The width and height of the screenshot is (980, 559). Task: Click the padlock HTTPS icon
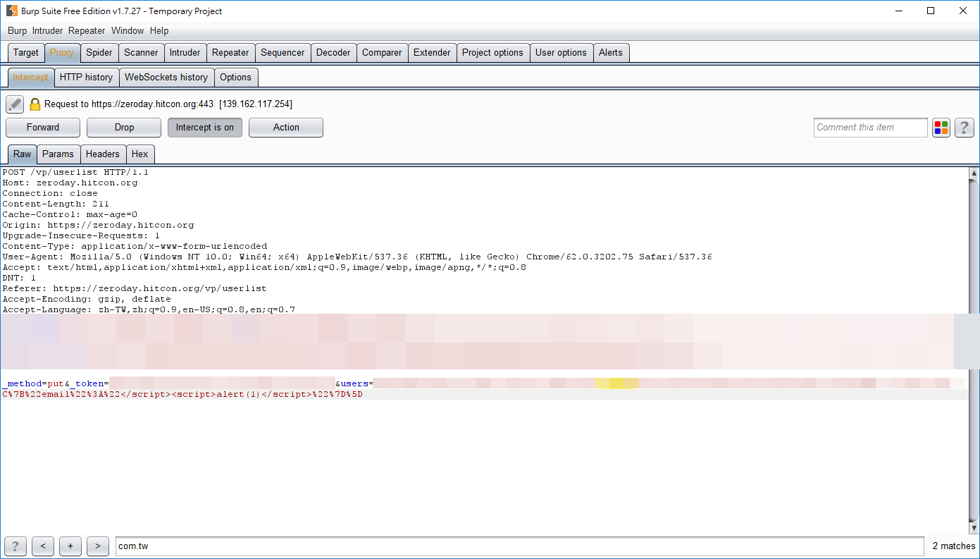[35, 104]
